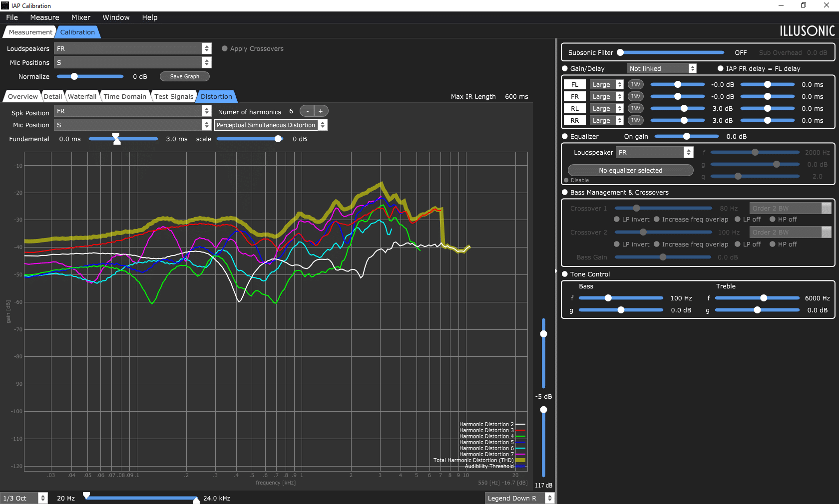
Task: Enable the Tone Control radio button
Action: pyautogui.click(x=565, y=274)
